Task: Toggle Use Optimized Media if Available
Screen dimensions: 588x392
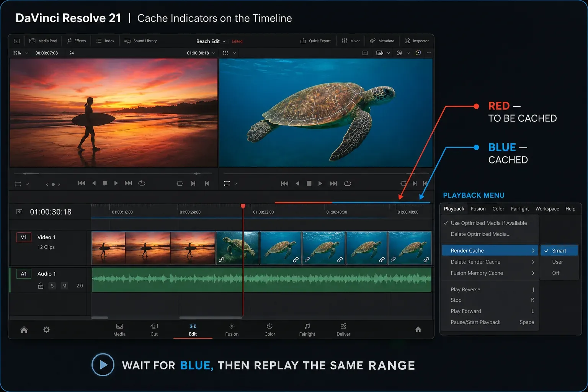Action: (490, 223)
